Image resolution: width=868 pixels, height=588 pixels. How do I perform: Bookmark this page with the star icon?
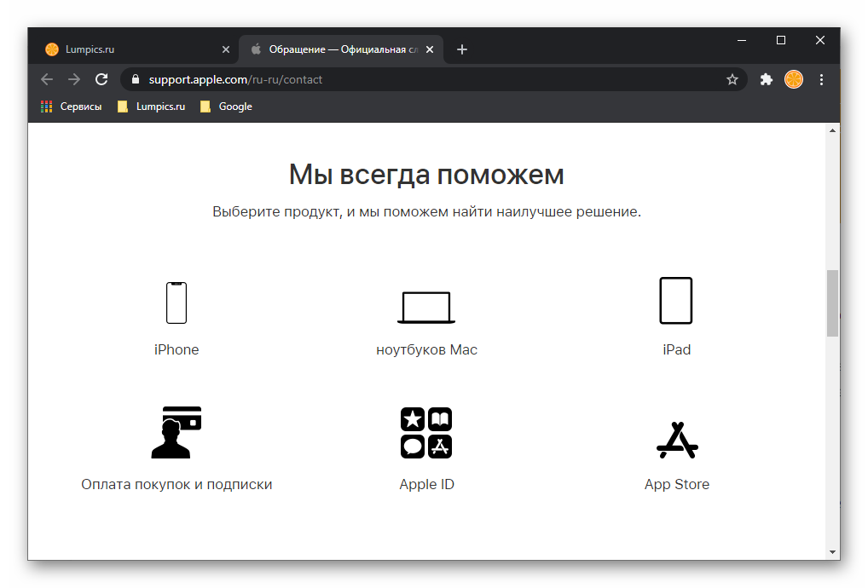click(732, 79)
